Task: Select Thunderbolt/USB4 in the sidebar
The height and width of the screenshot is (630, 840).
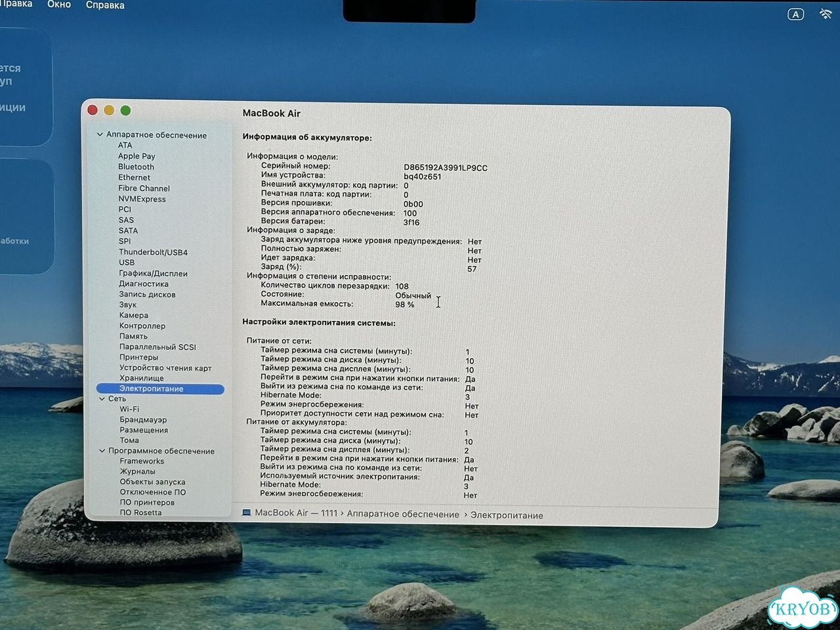Action: click(153, 252)
